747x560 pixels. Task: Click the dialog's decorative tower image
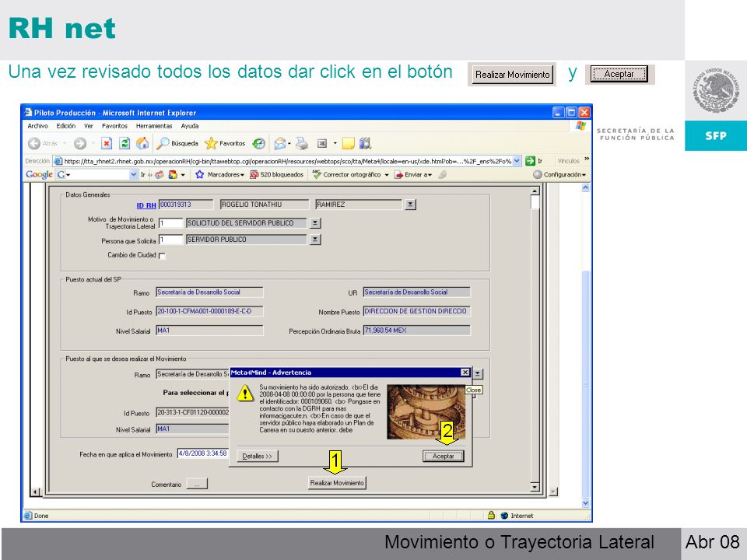[426, 412]
